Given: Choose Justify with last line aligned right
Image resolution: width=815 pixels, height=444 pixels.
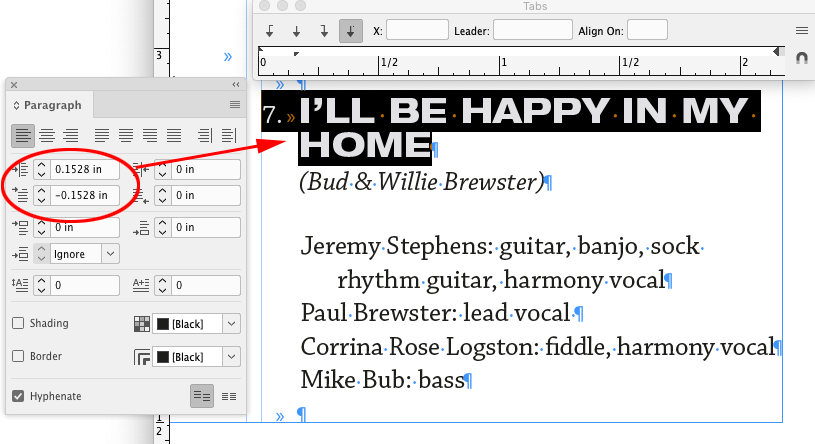Looking at the screenshot, I should (x=150, y=136).
